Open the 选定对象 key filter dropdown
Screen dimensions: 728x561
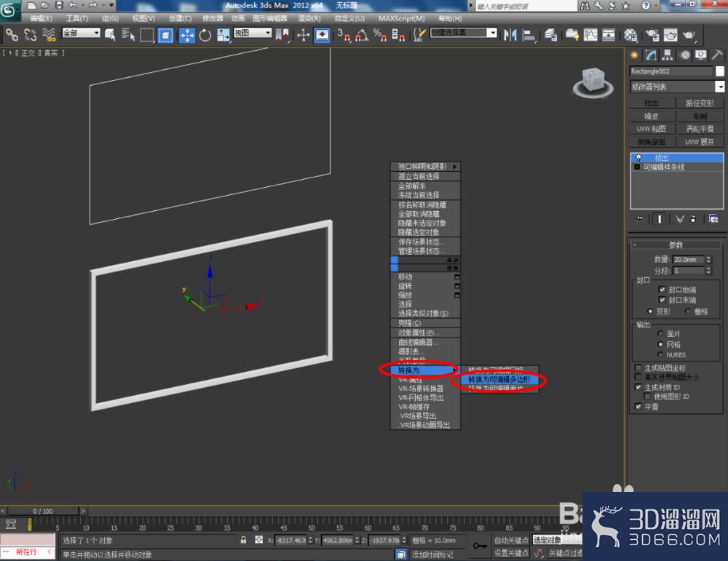547,540
